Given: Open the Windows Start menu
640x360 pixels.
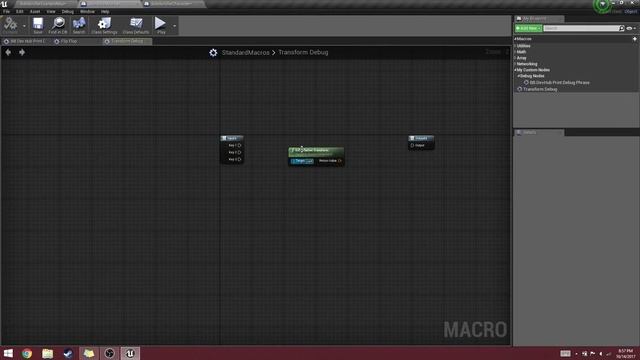Looking at the screenshot, I should click(x=8, y=353).
